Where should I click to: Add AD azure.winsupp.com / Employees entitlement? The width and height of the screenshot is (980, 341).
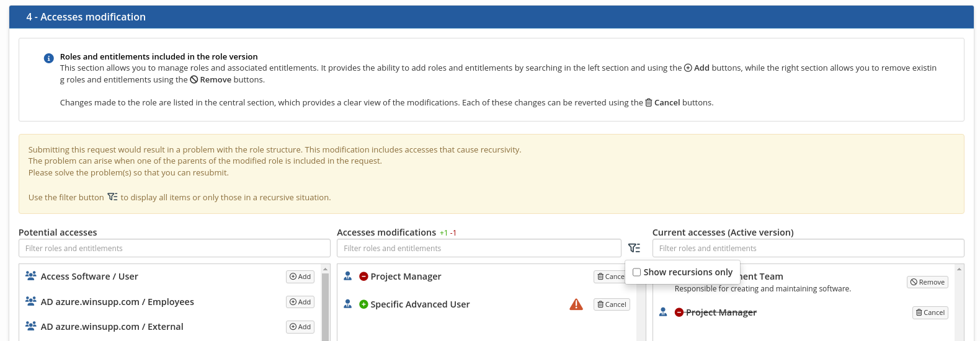[300, 302]
